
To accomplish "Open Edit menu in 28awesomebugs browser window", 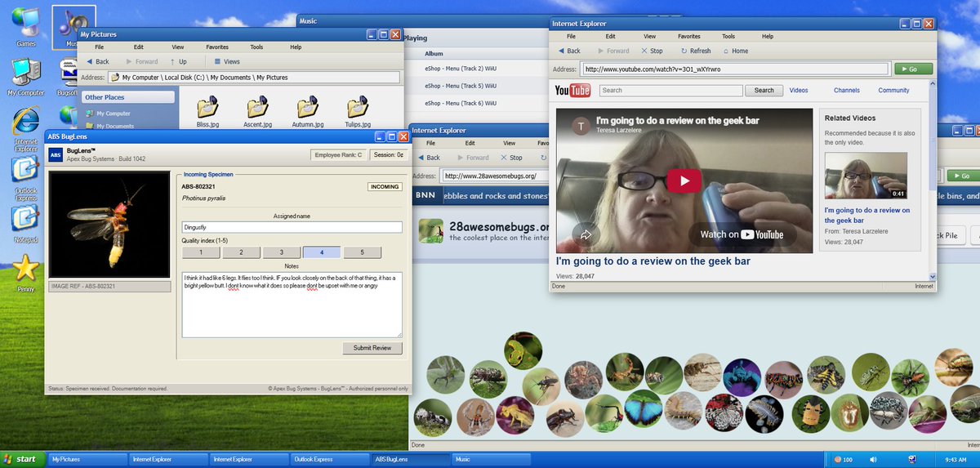I will pos(470,143).
